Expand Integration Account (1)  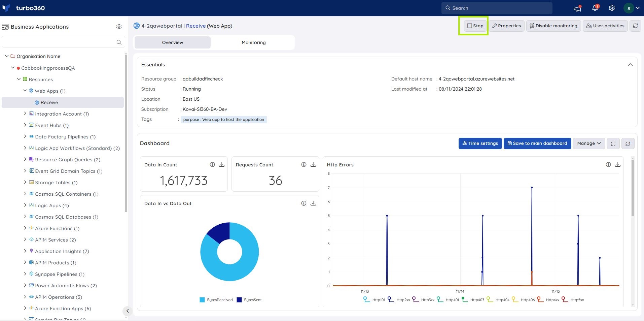click(x=25, y=114)
